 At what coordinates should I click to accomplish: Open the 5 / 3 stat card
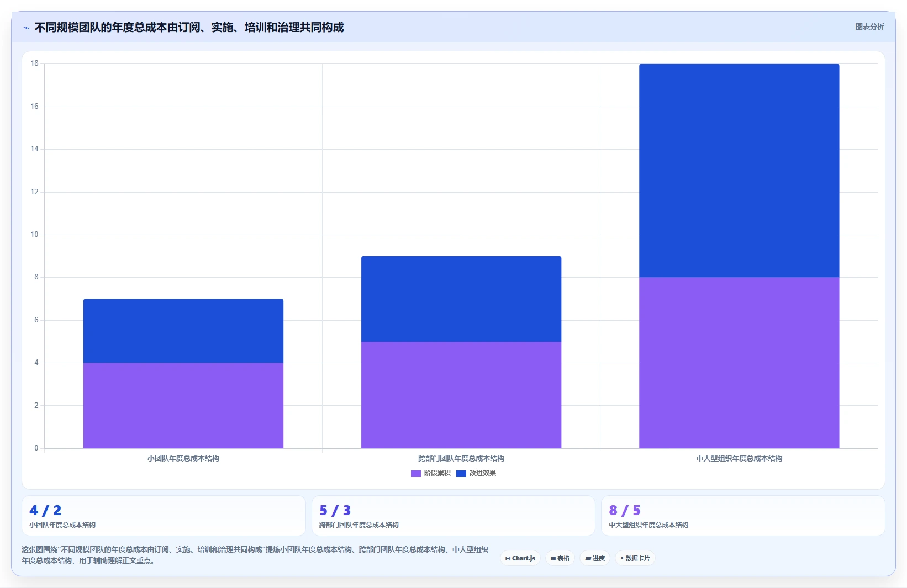[x=453, y=516]
